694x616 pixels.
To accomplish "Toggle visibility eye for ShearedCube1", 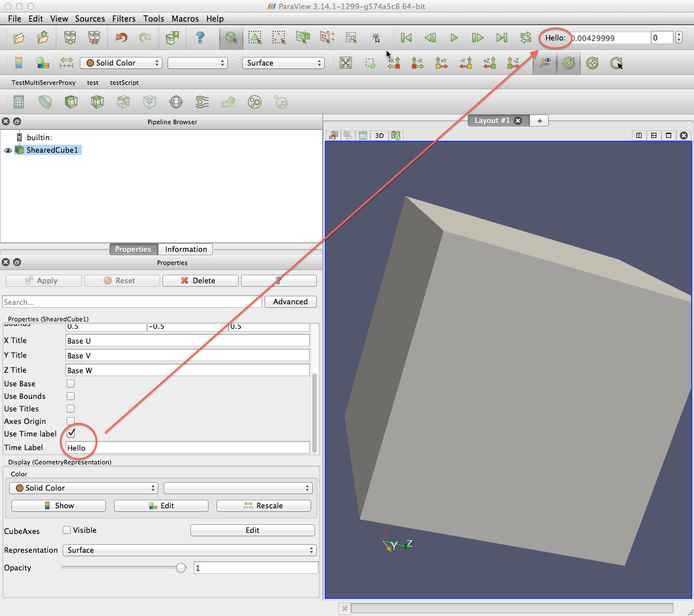I will [x=8, y=150].
